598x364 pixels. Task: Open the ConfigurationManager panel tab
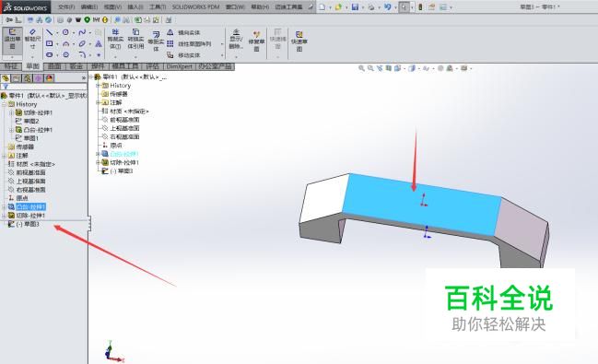coord(28,78)
